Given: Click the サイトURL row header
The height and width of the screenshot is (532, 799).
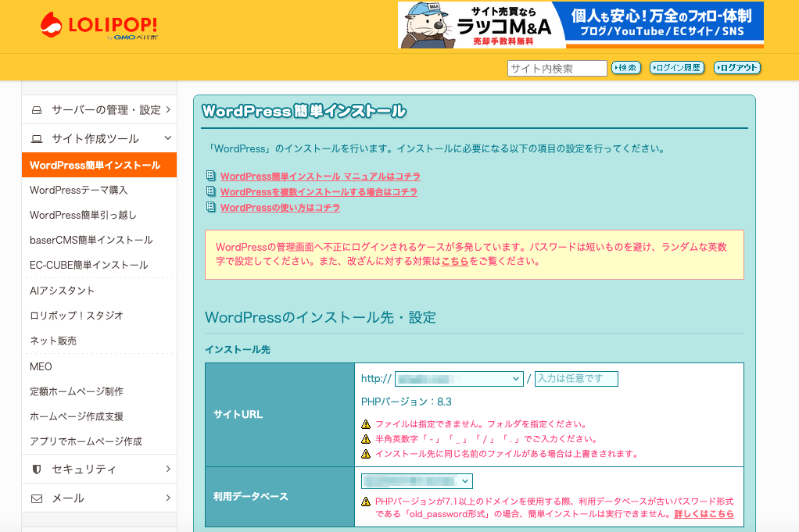Looking at the screenshot, I should tap(280, 414).
